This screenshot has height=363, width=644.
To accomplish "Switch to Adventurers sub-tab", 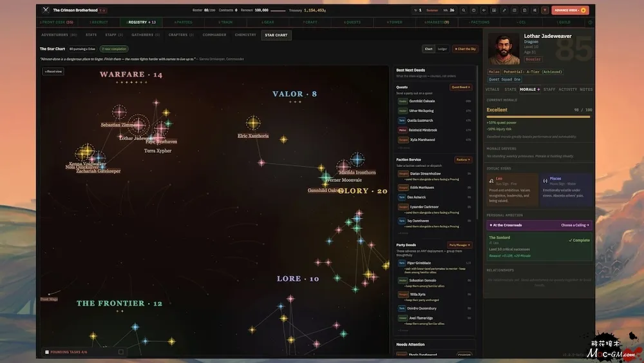I will 59,35.
